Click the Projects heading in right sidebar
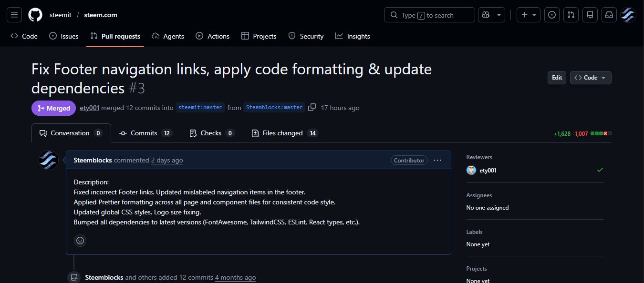The width and height of the screenshot is (644, 283). (477, 269)
